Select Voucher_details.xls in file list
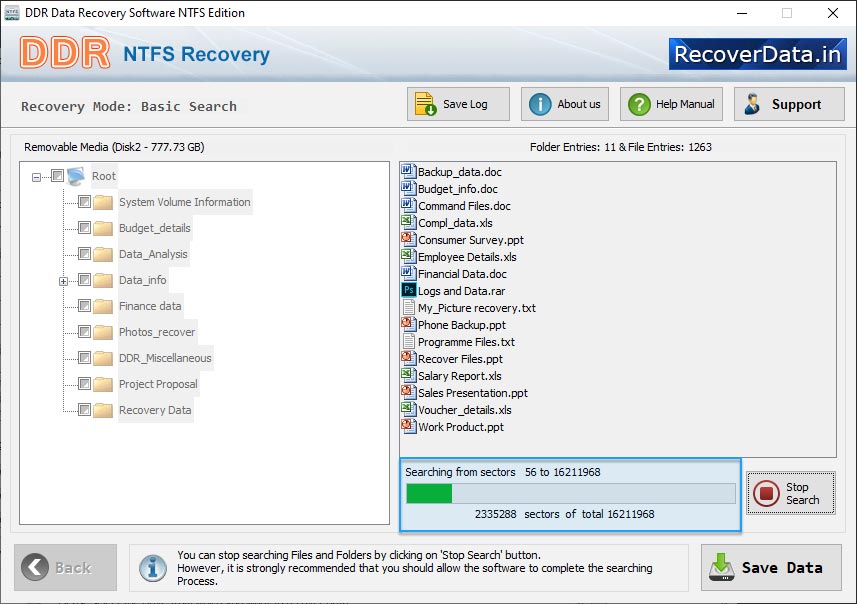This screenshot has height=604, width=857. 465,410
